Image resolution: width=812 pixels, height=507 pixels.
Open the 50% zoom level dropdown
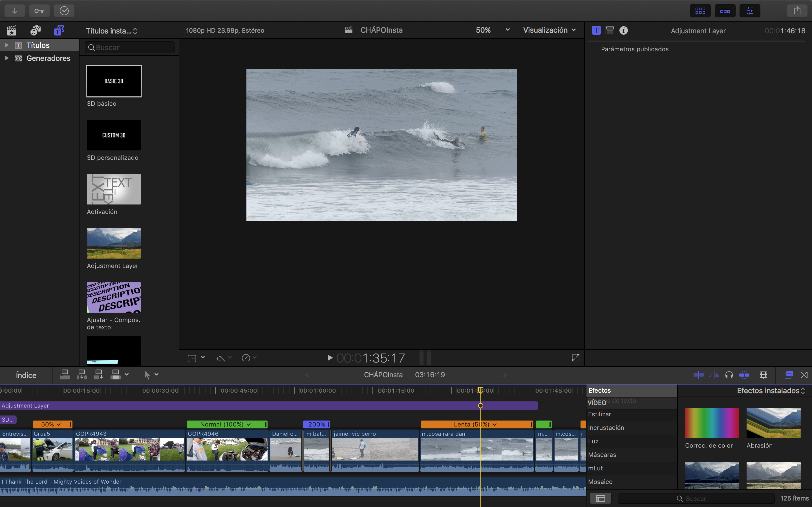coord(493,30)
